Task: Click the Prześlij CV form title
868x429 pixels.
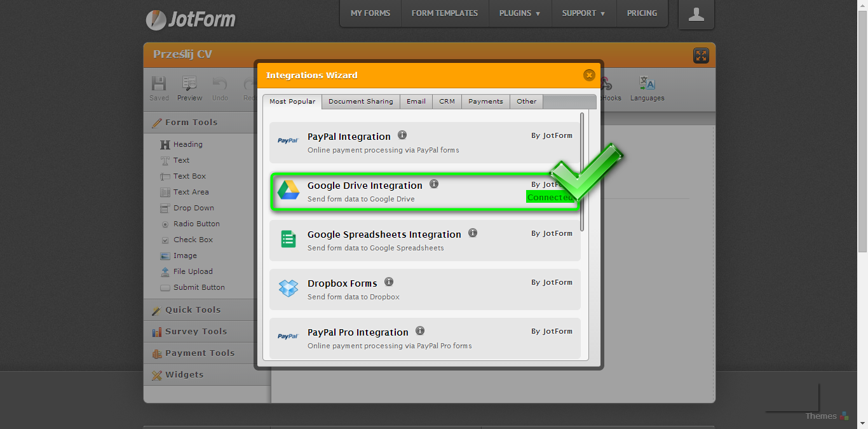Action: 182,55
